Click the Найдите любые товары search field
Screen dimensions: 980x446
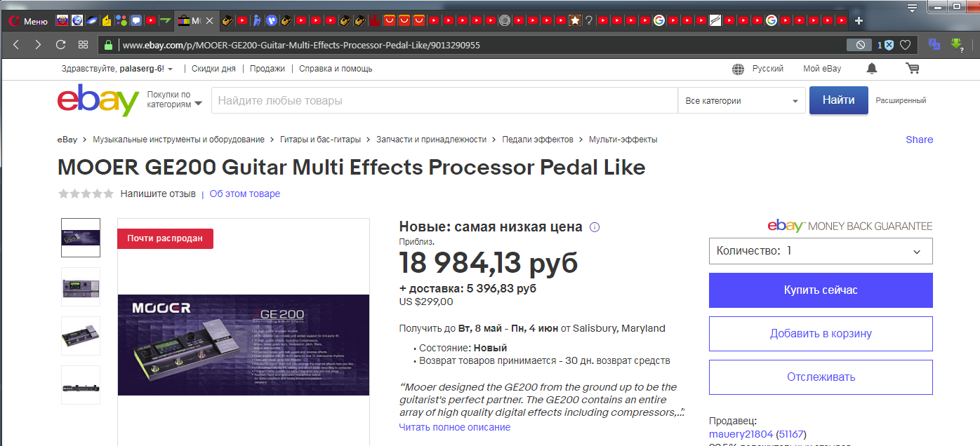click(x=444, y=100)
